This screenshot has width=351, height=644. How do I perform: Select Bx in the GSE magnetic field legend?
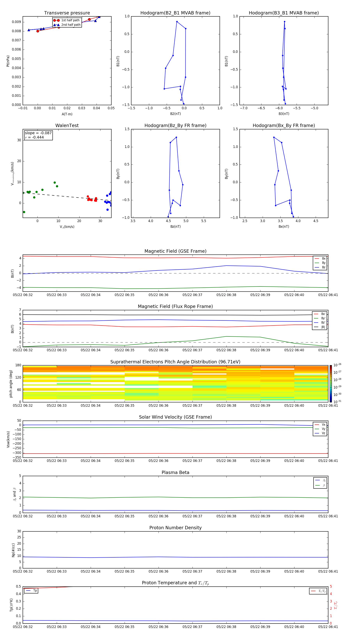[320, 259]
